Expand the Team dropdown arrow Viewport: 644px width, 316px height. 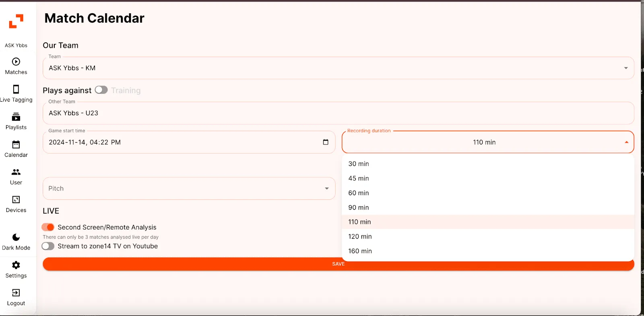click(x=626, y=68)
